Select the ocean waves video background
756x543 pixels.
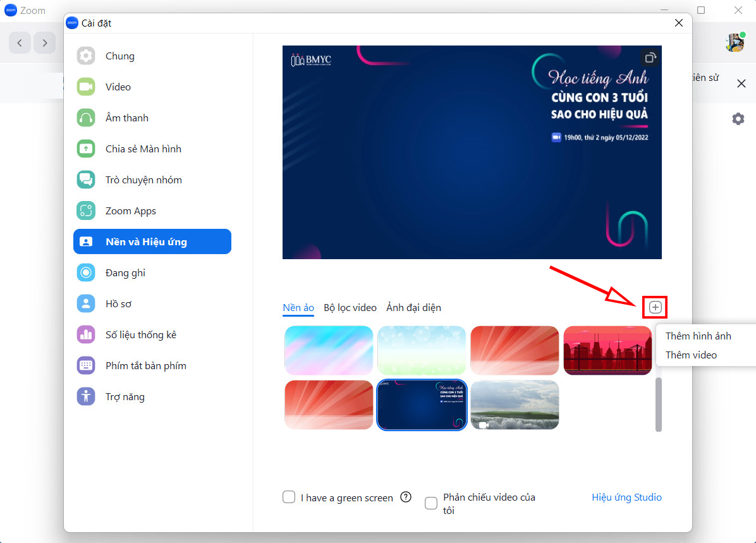pos(515,405)
